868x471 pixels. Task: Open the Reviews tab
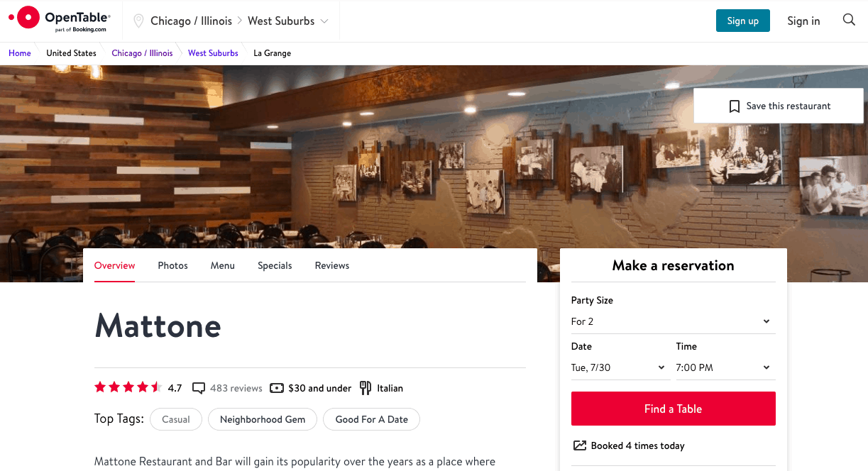pos(332,265)
